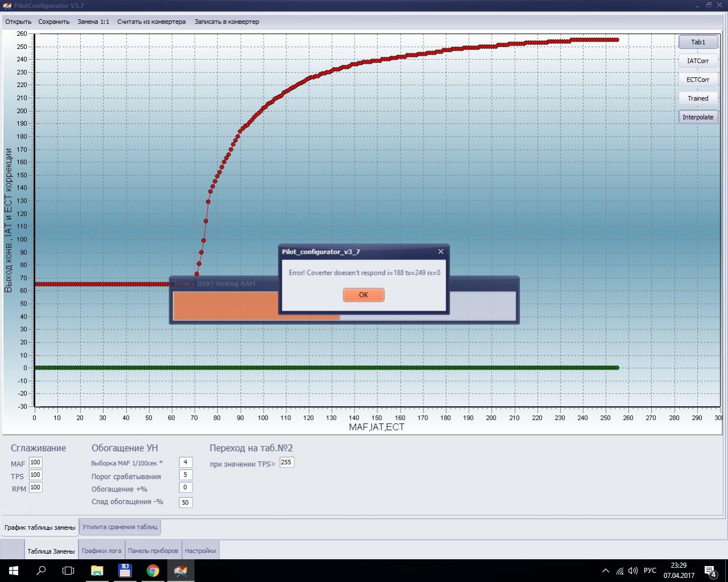728x582 pixels.
Task: Close the Pilot_configurator_v3_7 error dialog
Action: (x=440, y=251)
